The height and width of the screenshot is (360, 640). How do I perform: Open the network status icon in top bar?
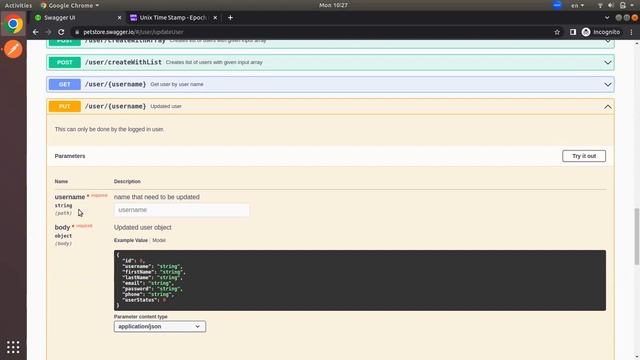point(600,5)
